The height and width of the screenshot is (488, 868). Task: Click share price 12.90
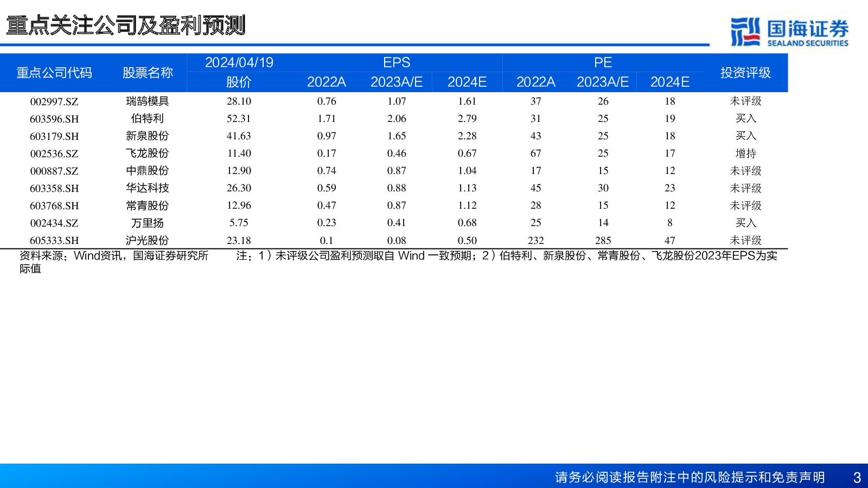(239, 171)
